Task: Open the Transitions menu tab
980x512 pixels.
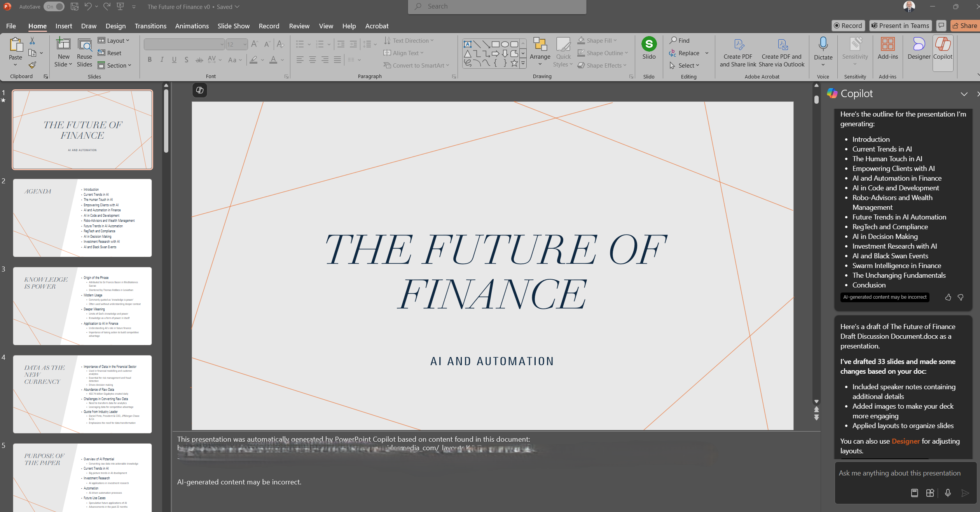Action: pyautogui.click(x=150, y=26)
